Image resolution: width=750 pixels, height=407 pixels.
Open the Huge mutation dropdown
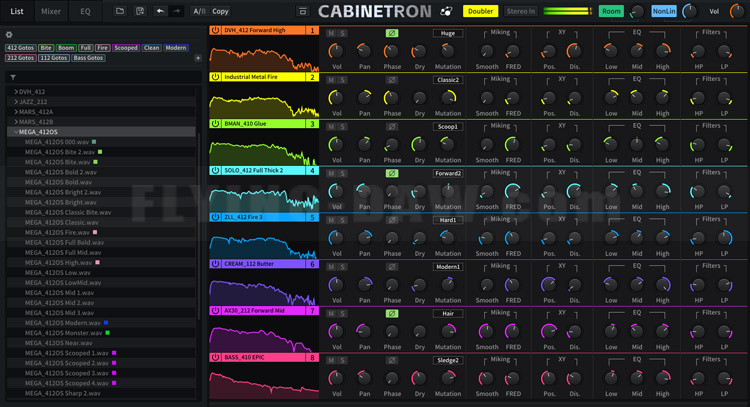click(x=448, y=33)
